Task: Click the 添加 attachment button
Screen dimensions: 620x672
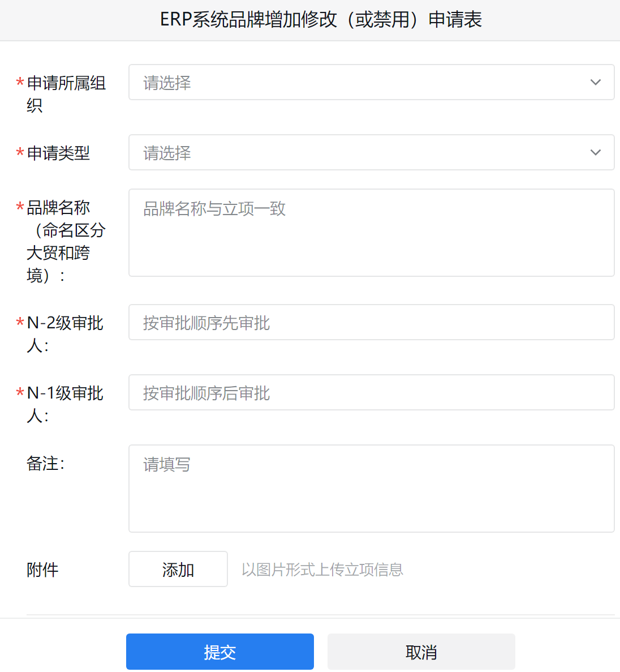Action: [x=178, y=569]
